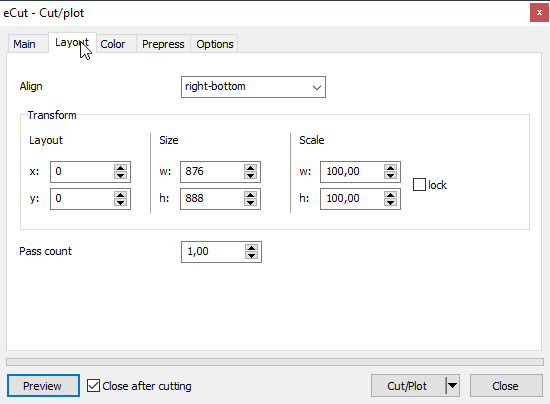Screen dimensions: 550x404
Task: Decrease Size height with down arrow
Action: (x=250, y=203)
